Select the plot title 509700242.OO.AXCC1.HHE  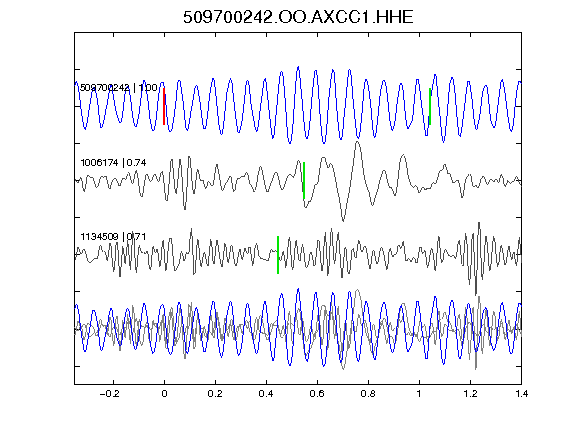(x=298, y=17)
